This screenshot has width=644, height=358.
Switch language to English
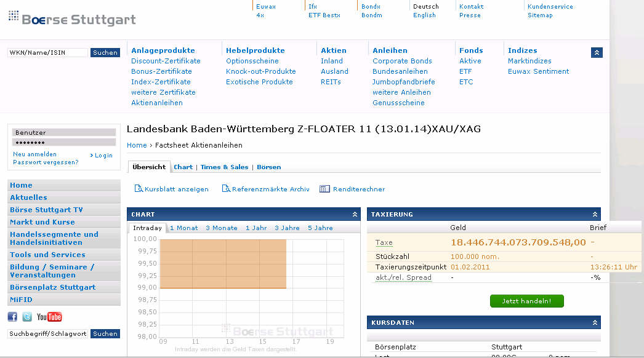(424, 15)
